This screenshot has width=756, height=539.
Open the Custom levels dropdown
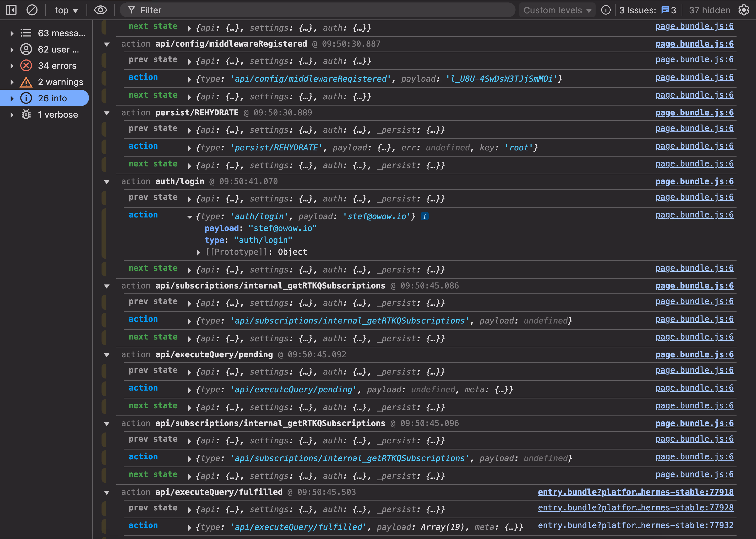557,10
